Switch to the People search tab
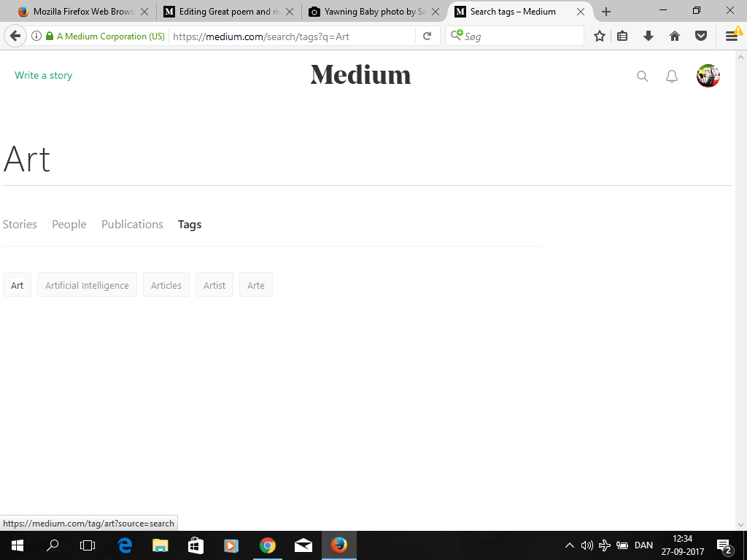Image resolution: width=747 pixels, height=560 pixels. pos(69,225)
